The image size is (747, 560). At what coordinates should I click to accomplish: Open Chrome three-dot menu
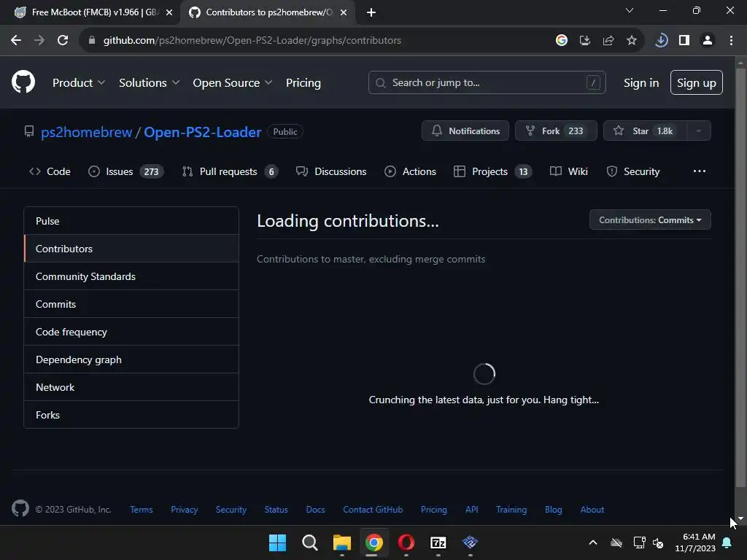point(731,41)
